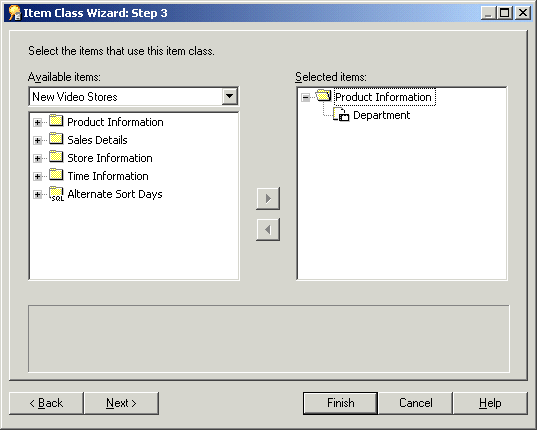Viewport: 537px width, 430px height.
Task: Expand the Sales Details folder
Action: (x=37, y=140)
